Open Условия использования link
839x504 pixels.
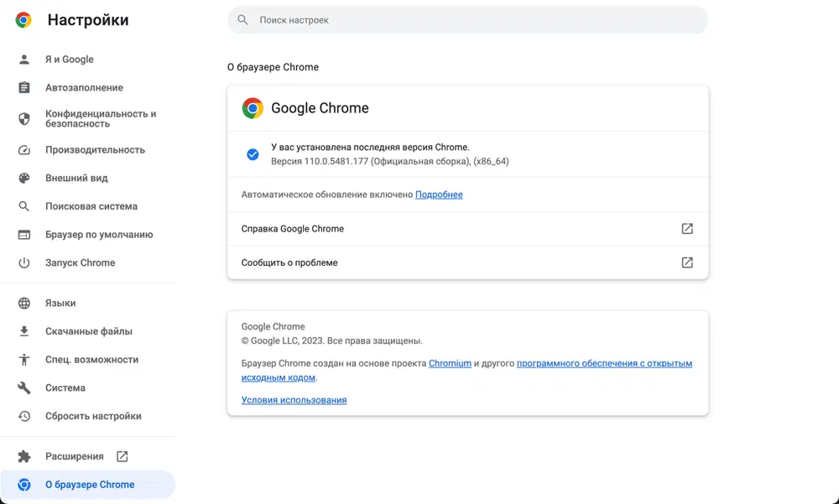(294, 400)
